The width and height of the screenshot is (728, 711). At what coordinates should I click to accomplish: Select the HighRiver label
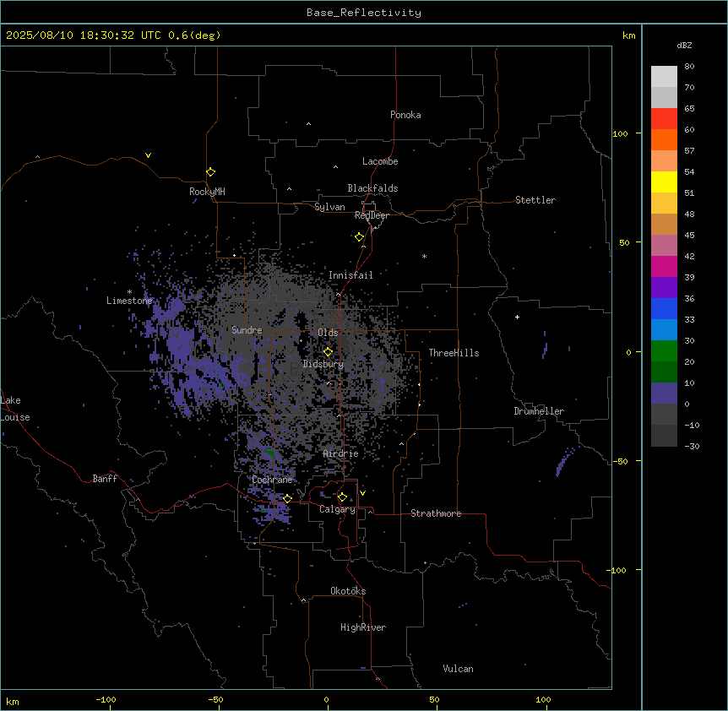(x=363, y=627)
